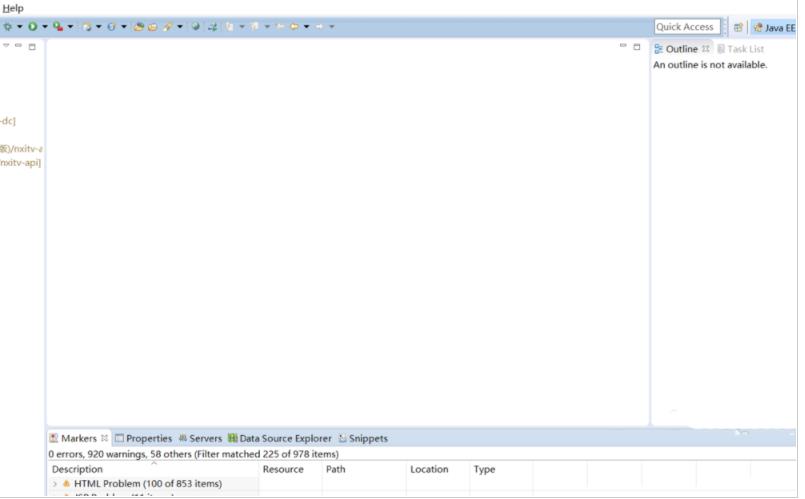Click the web browser globe icon in toolbar
The height and width of the screenshot is (499, 805).
(x=196, y=27)
